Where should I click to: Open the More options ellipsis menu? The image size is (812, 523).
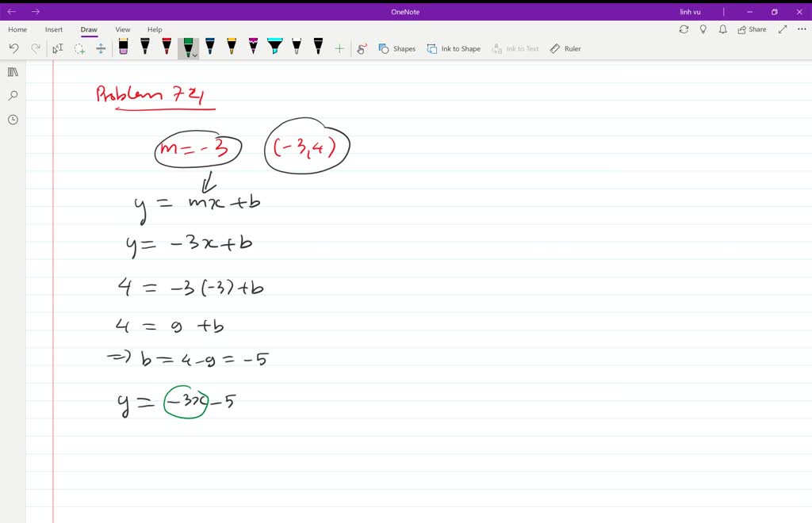coord(801,29)
